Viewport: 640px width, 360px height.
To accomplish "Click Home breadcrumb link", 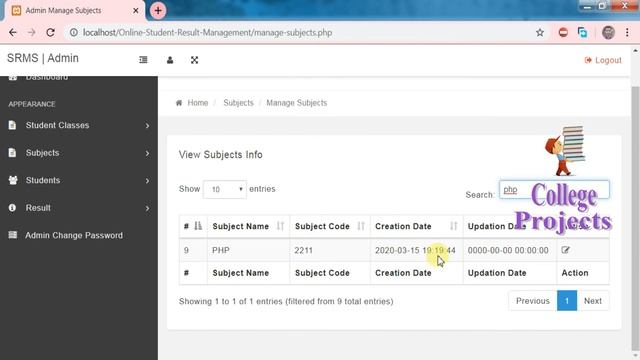I will click(x=198, y=103).
